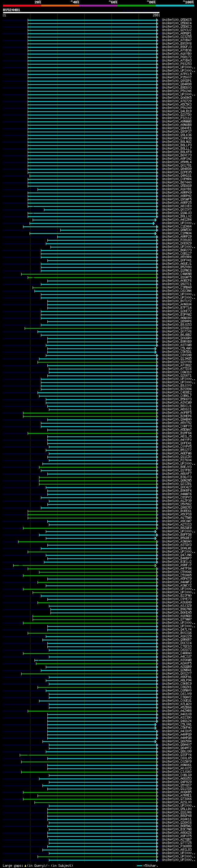Open the UniRef100_Q2V3J2 hit label
The width and height of the screenshot is (197, 868).
click(177, 30)
